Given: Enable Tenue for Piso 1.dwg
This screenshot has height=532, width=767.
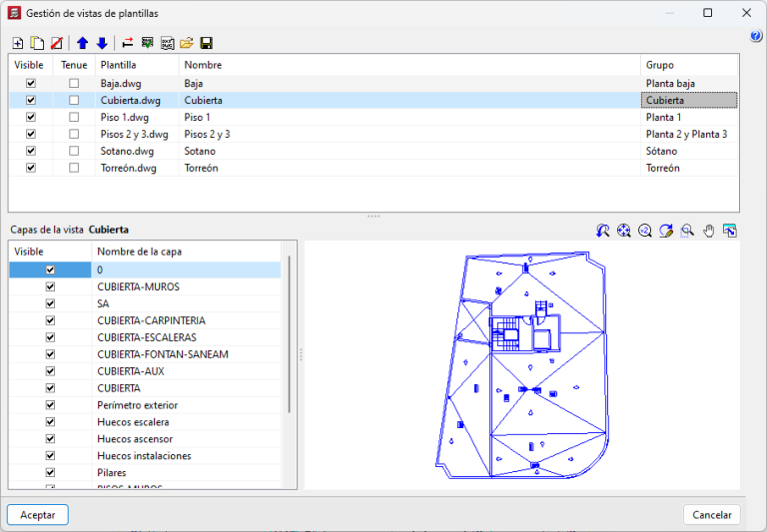Looking at the screenshot, I should pyautogui.click(x=74, y=117).
